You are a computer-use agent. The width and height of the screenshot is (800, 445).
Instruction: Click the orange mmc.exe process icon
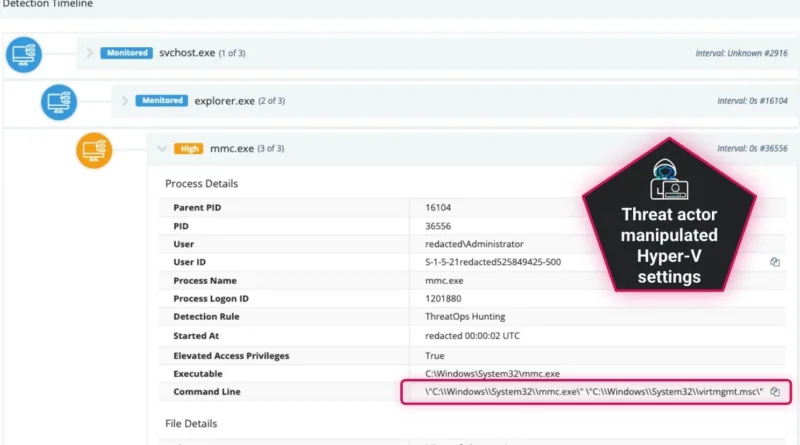[94, 149]
